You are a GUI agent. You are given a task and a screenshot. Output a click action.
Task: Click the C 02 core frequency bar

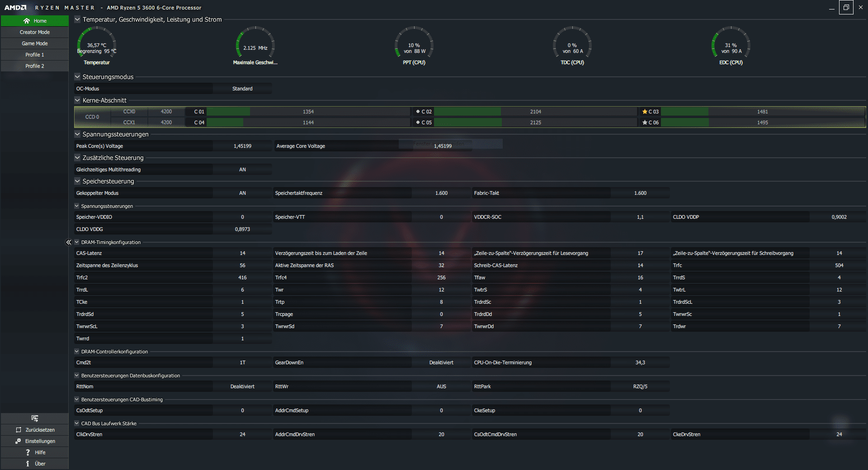pos(536,112)
